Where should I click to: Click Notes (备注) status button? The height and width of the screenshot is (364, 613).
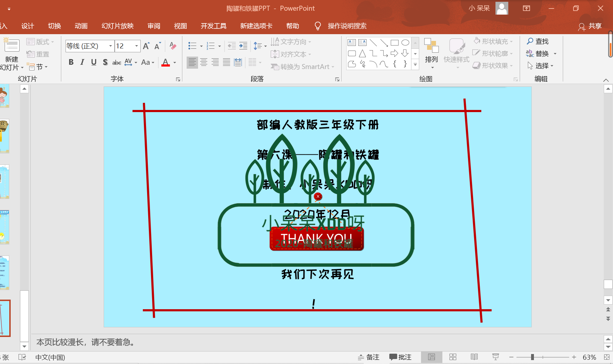point(369,357)
